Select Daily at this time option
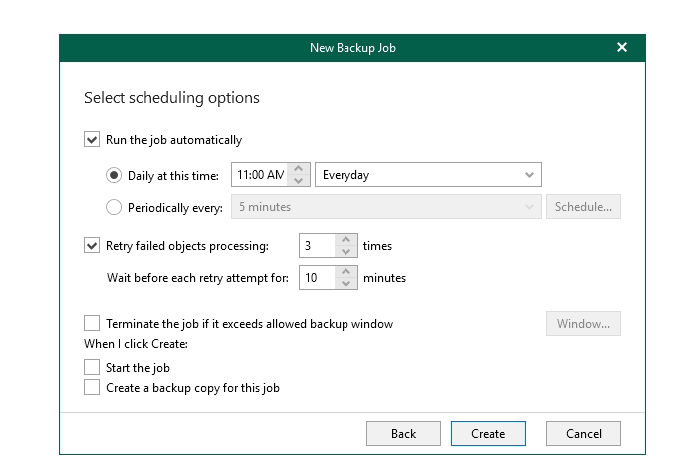This screenshot has width=688, height=465. click(x=114, y=175)
